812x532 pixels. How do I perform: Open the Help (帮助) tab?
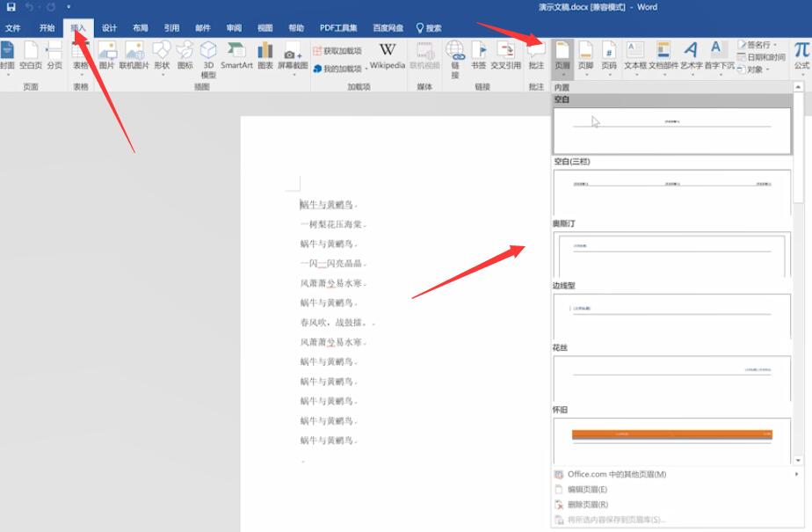point(295,28)
